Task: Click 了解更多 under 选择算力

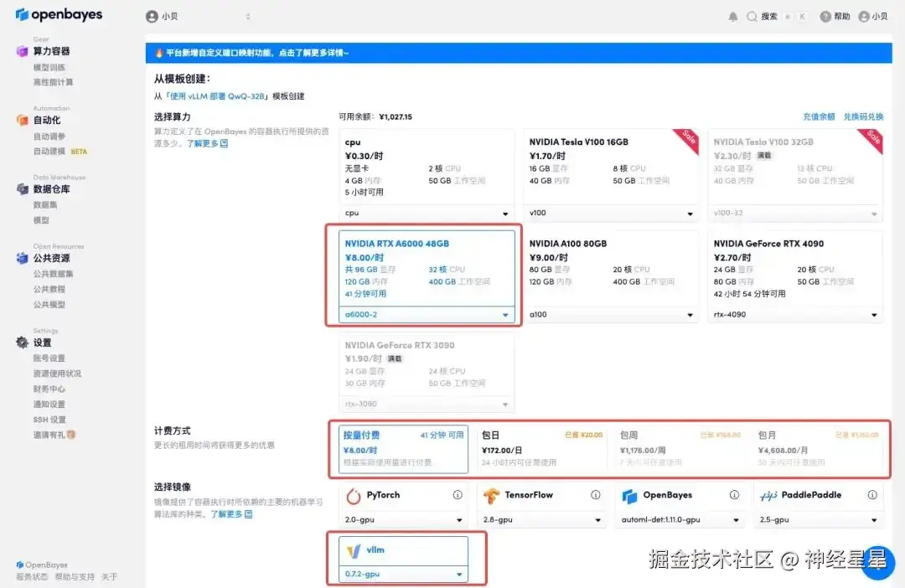Action: (207, 143)
